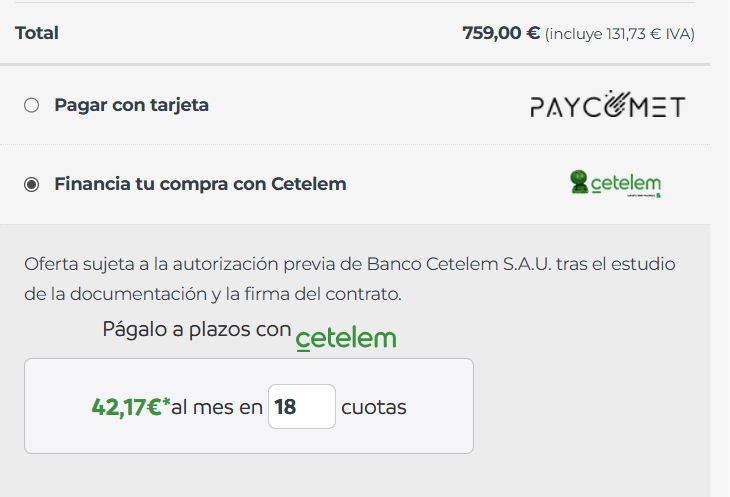Click the green 42,17€ monthly amount
The width and height of the screenshot is (730, 497).
click(x=126, y=407)
